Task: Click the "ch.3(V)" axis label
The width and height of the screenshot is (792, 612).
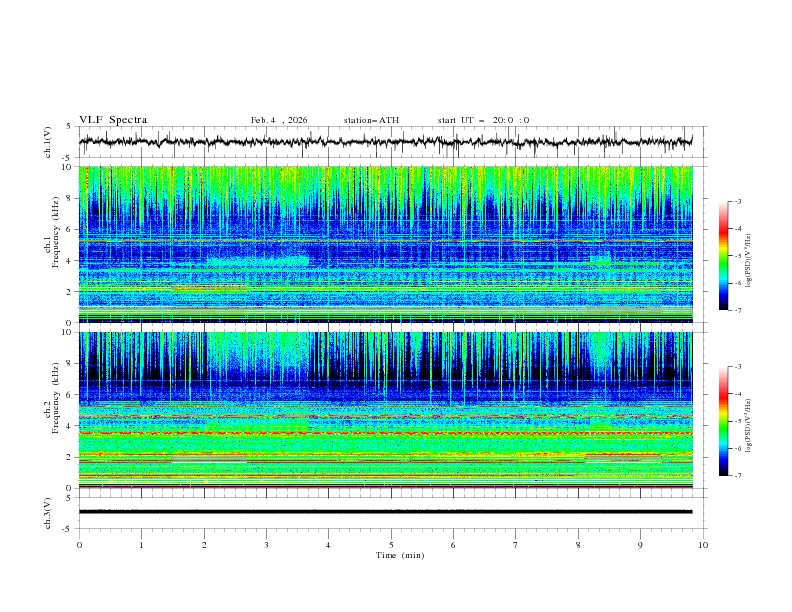Action: click(48, 513)
